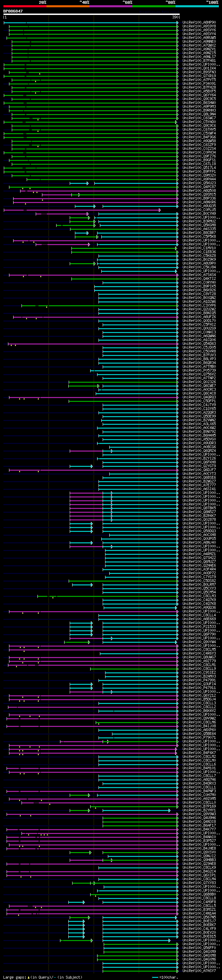Select hit UniRef100_A9RUW5

pyautogui.click(x=199, y=38)
